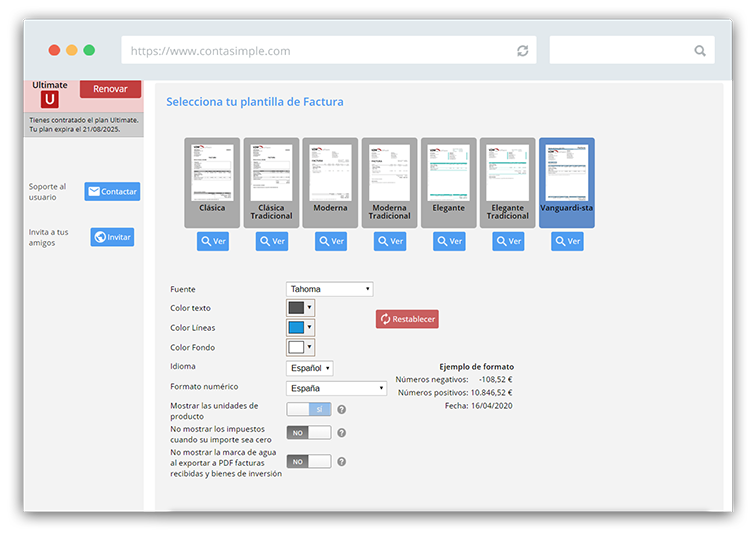Click the plan expiry notice text
This screenshot has width=750, height=535.
(84, 125)
